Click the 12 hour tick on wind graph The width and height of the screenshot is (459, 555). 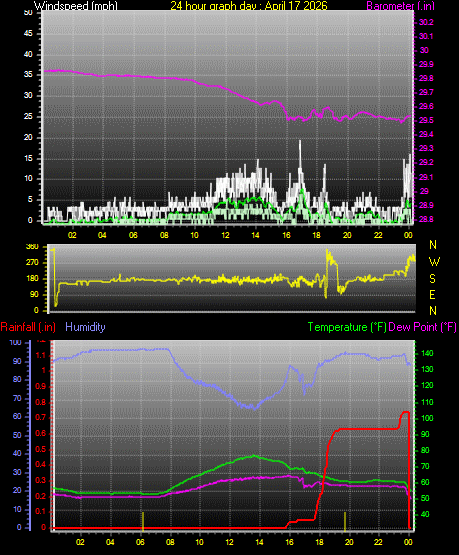coord(225,235)
